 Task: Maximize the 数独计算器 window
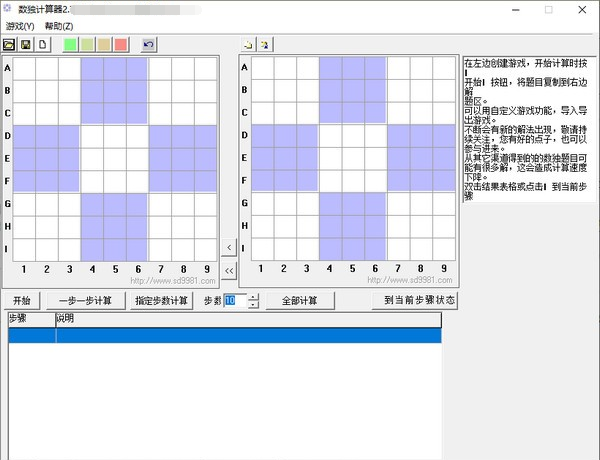(549, 10)
